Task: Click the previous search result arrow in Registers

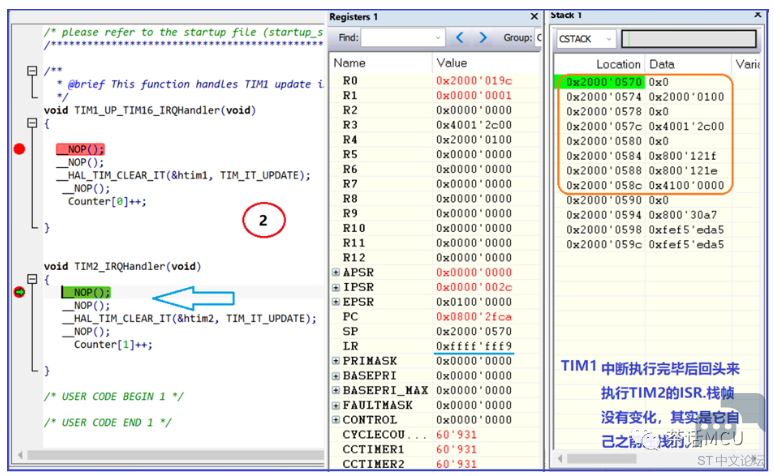Action: pyautogui.click(x=460, y=38)
